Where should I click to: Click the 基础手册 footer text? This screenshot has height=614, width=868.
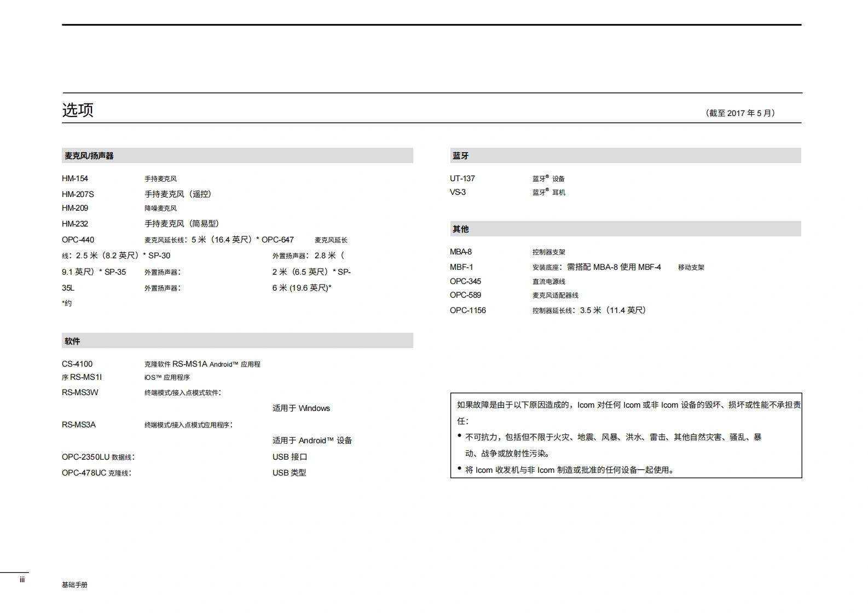(x=74, y=584)
